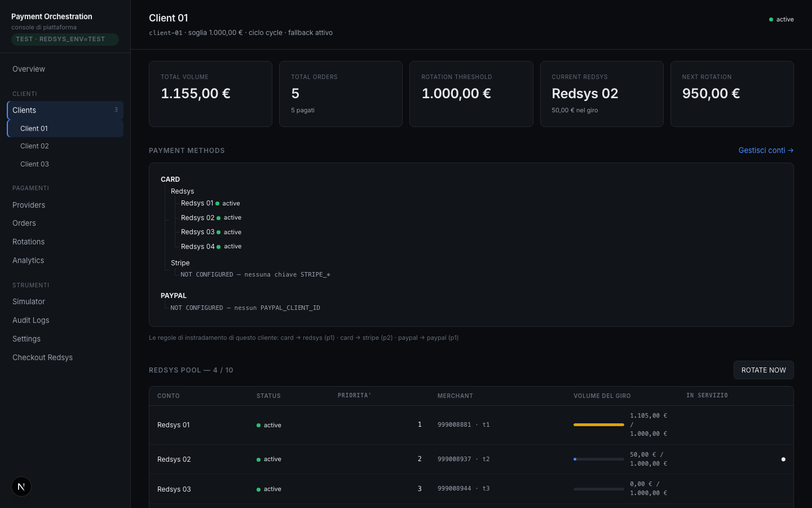
Task: Click merchant 999008944 · t3
Action: click(x=464, y=489)
